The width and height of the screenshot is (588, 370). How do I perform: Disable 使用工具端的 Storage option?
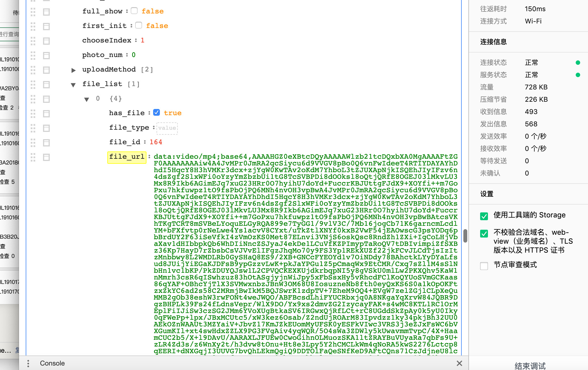[x=484, y=216]
